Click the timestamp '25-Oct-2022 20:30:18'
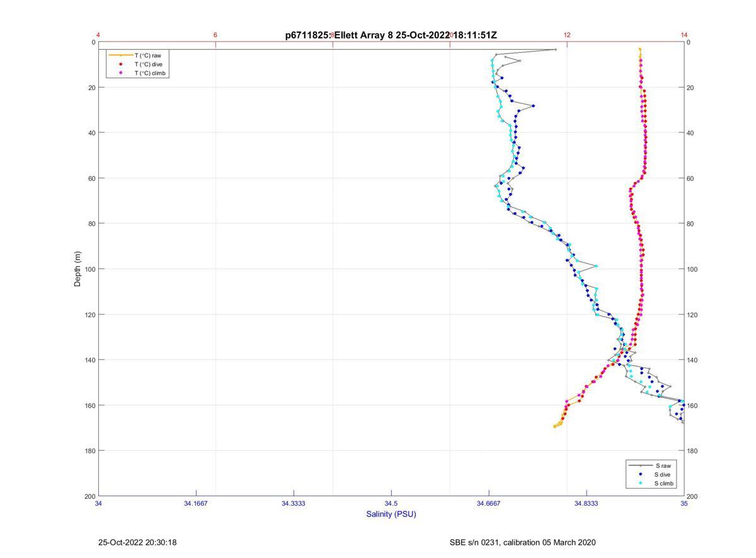Screen dimensions: 756x558 (137, 542)
